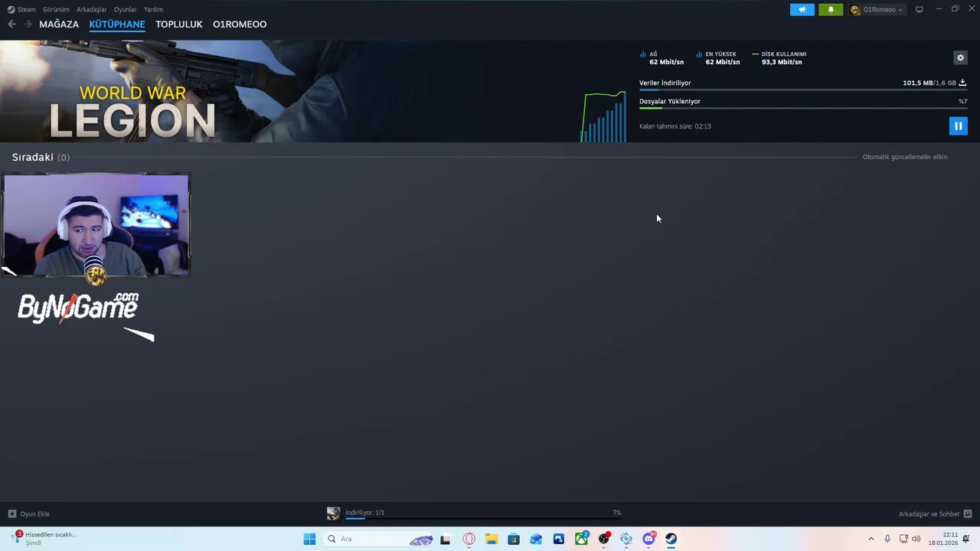Open Xbox app from the taskbar
This screenshot has height=551, width=980.
[582, 539]
